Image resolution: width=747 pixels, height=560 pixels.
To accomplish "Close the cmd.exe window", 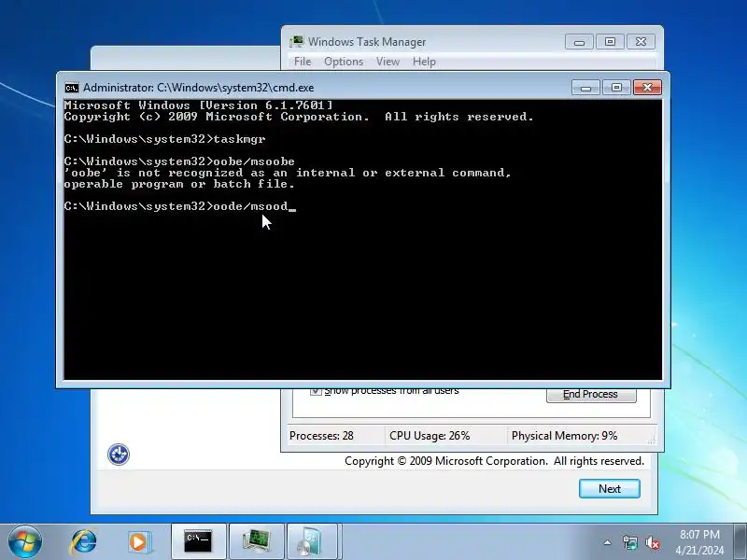I will (647, 88).
